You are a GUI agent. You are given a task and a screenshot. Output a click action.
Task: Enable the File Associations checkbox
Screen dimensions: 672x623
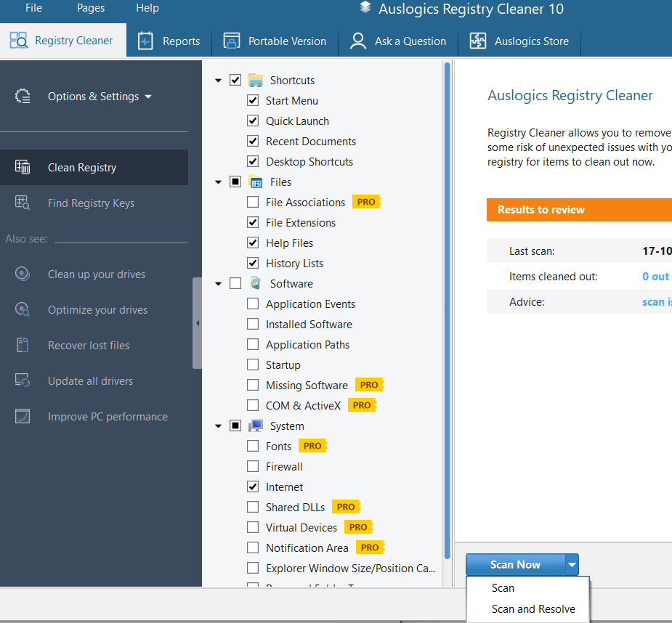[253, 202]
